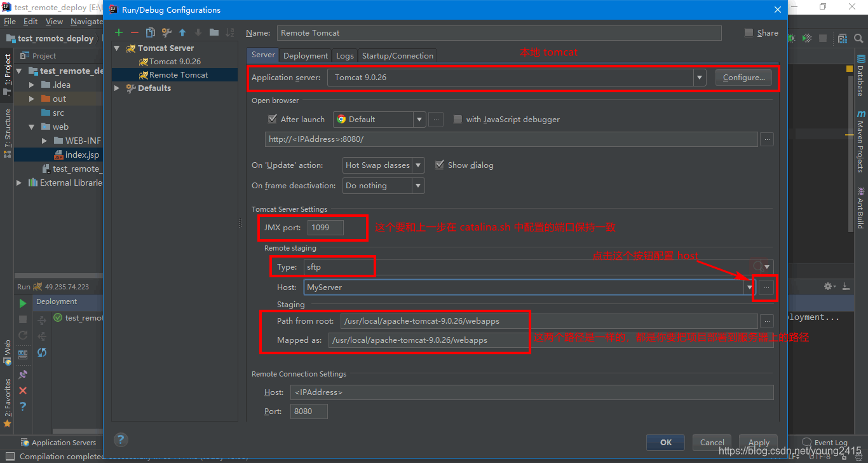Select Tomcat 9.0.26 configuration in tree
This screenshot has height=463, width=868.
[170, 62]
